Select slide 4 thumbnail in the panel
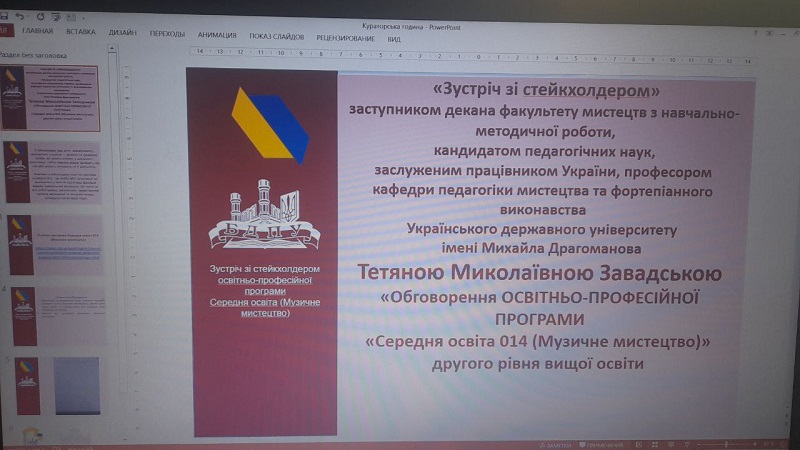The width and height of the screenshot is (800, 450). 59,316
